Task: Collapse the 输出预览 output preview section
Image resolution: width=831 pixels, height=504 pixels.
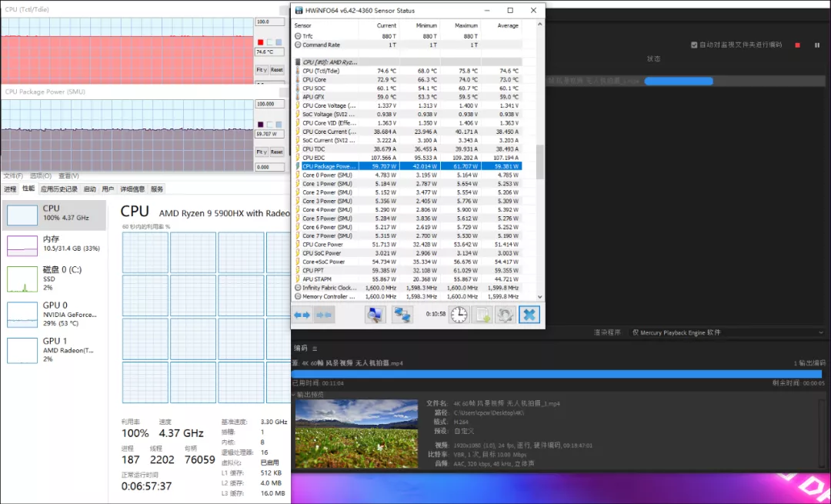Action: point(294,395)
